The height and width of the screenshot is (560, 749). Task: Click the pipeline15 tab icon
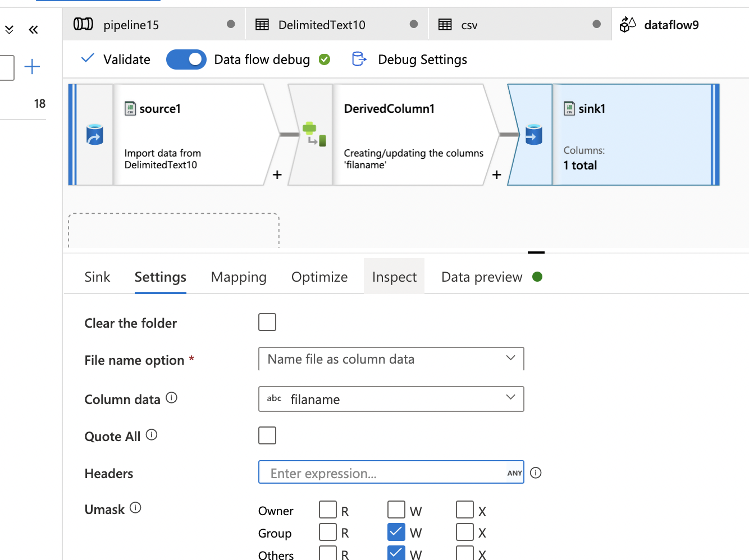pos(83,24)
